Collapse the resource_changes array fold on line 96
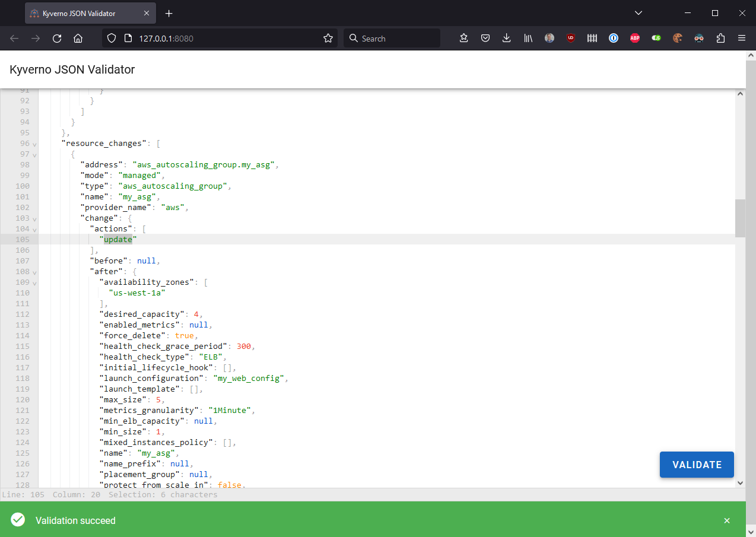This screenshot has width=756, height=537. click(34, 144)
